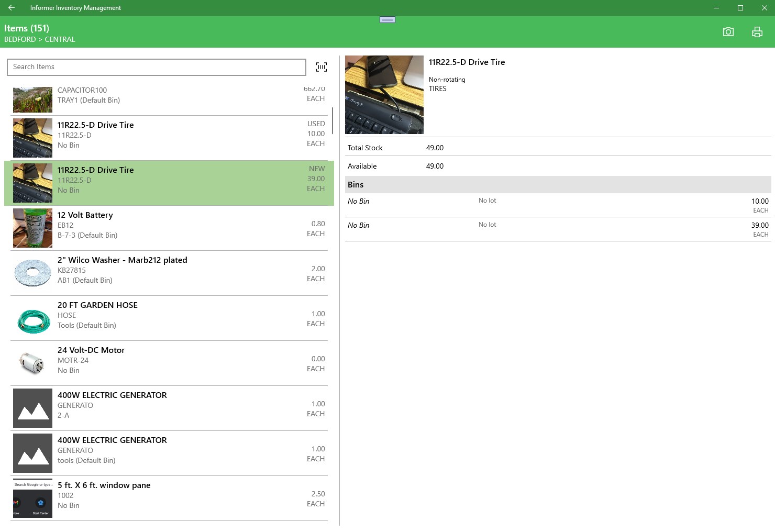Click the 20 FT GARDEN HOSE thumbnail
The image size is (775, 532).
[x=32, y=318]
